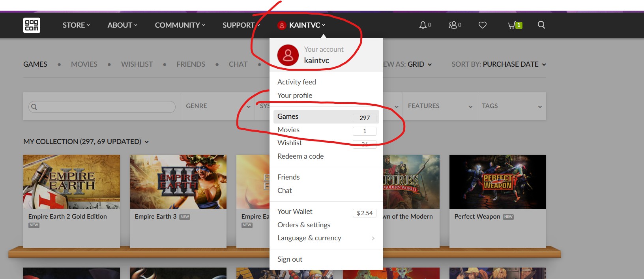Open the friends icon in header

click(x=453, y=25)
